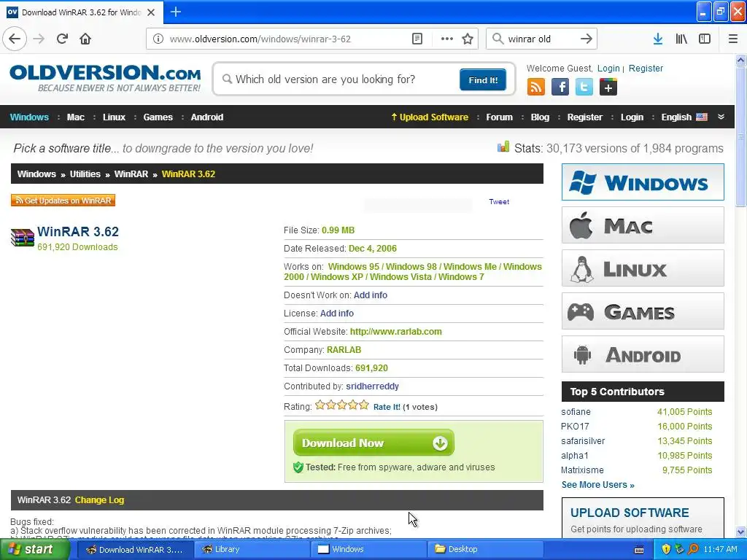Click the security shield icon in system tray

[x=666, y=549]
